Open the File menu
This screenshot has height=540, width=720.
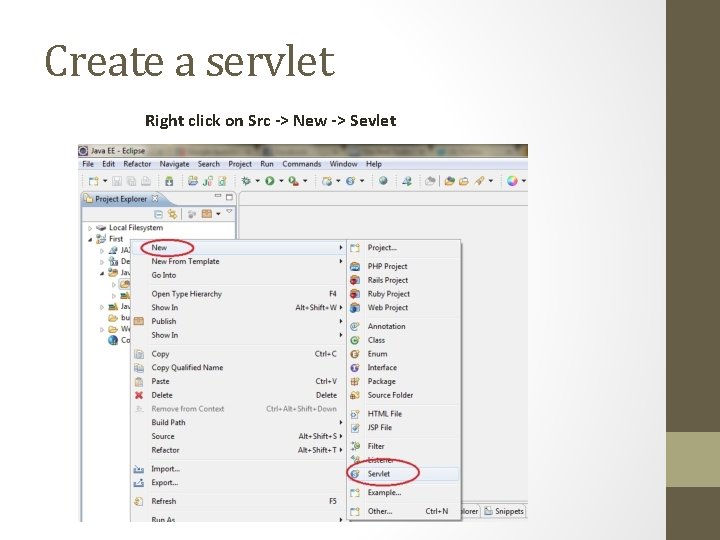(88, 164)
